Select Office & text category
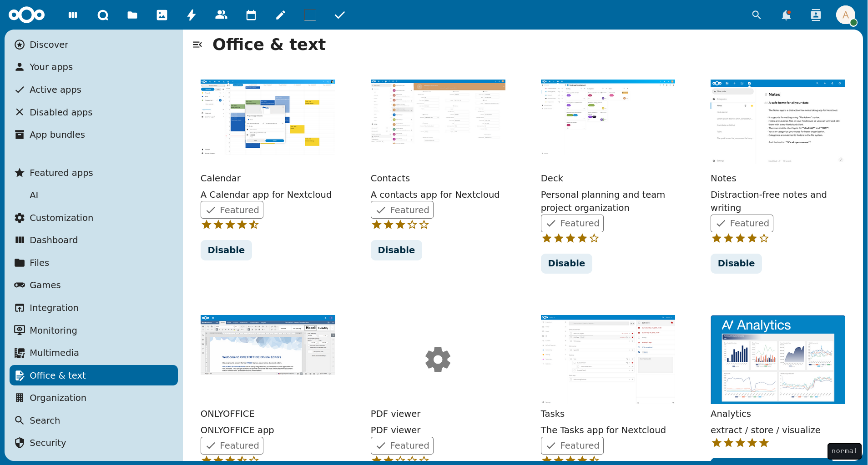Viewport: 868px width, 465px height. 94,375
